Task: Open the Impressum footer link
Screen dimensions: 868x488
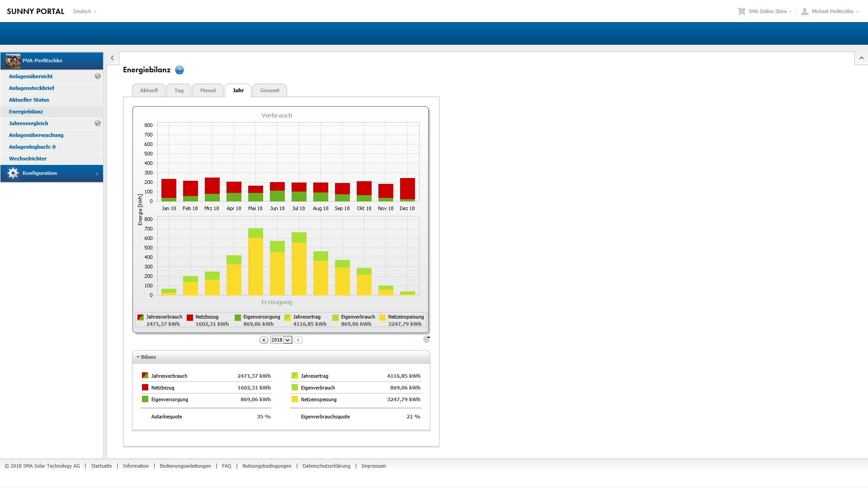Action: pyautogui.click(x=373, y=466)
